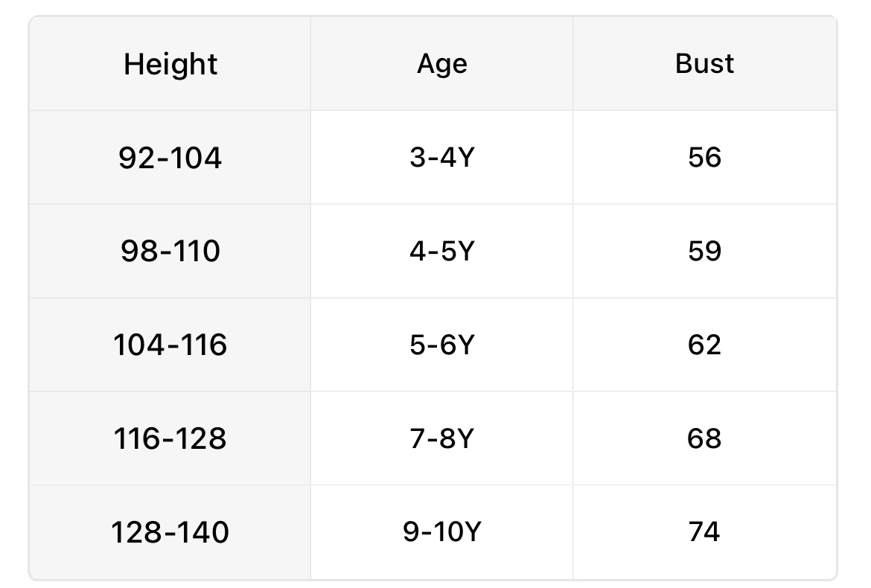Select the 98-110 height cell
The height and width of the screenshot is (588, 871).
tap(170, 252)
